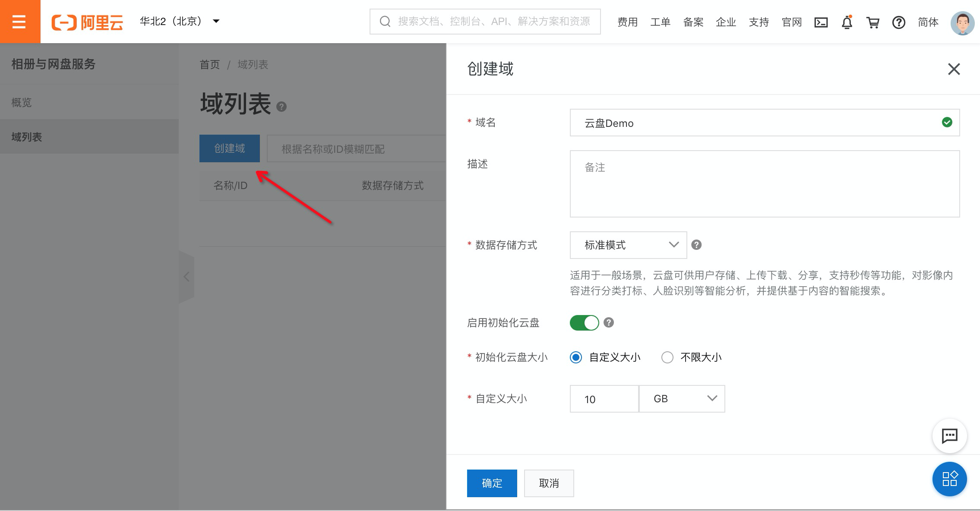Click the 取消 cancel button

(x=549, y=483)
